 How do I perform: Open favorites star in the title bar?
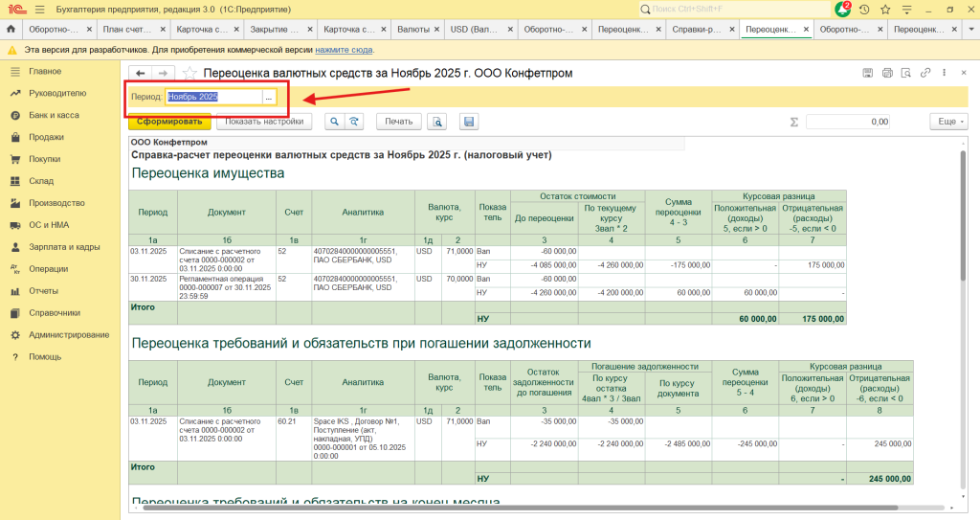click(885, 10)
